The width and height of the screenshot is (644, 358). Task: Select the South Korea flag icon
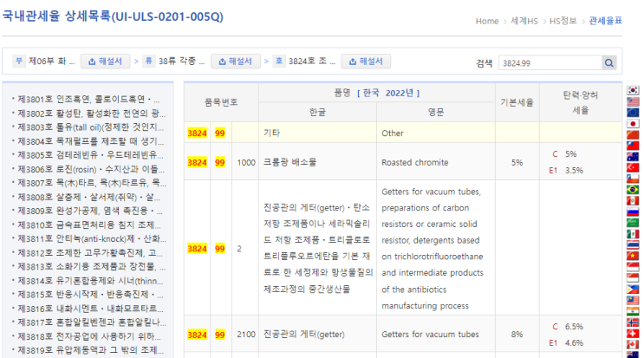633,90
